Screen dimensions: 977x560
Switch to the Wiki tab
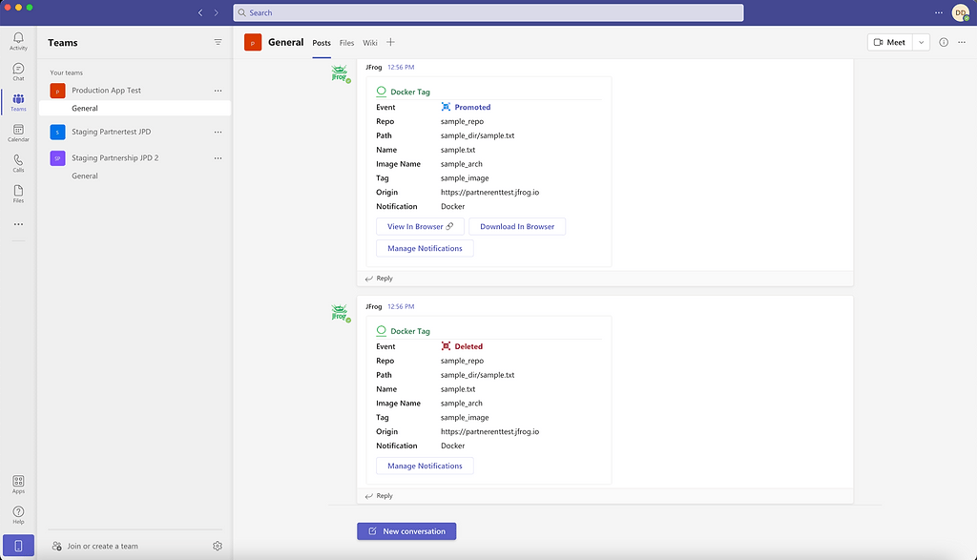tap(370, 42)
